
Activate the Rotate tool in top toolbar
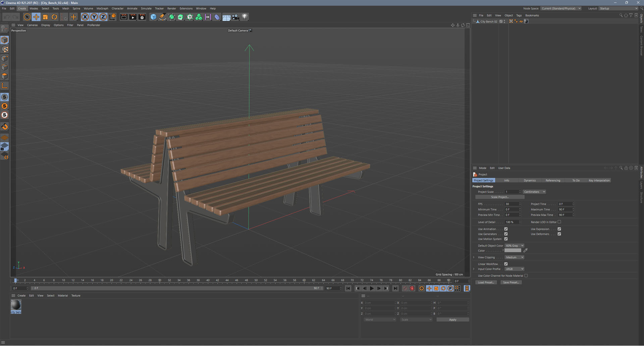tap(54, 17)
